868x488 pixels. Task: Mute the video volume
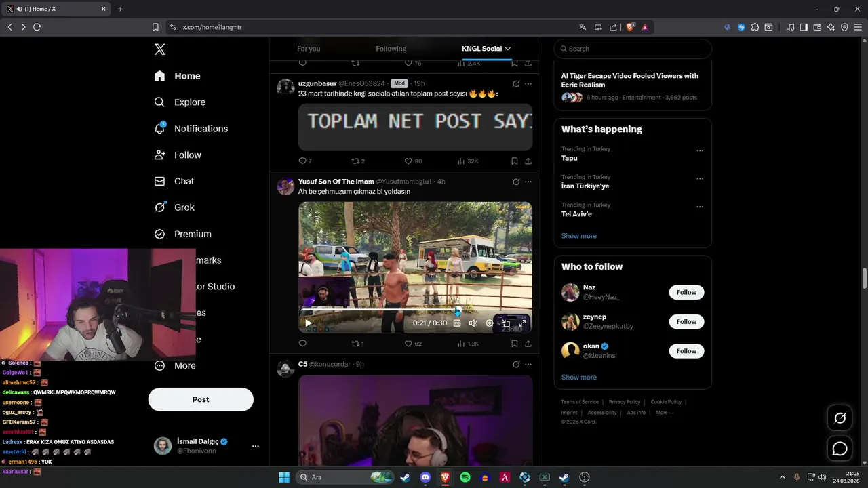[473, 323]
